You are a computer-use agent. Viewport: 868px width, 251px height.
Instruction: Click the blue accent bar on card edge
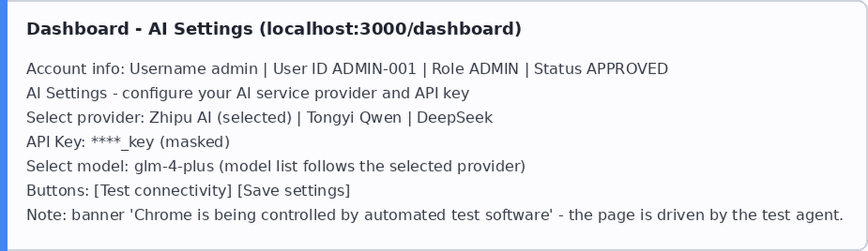tap(4, 125)
